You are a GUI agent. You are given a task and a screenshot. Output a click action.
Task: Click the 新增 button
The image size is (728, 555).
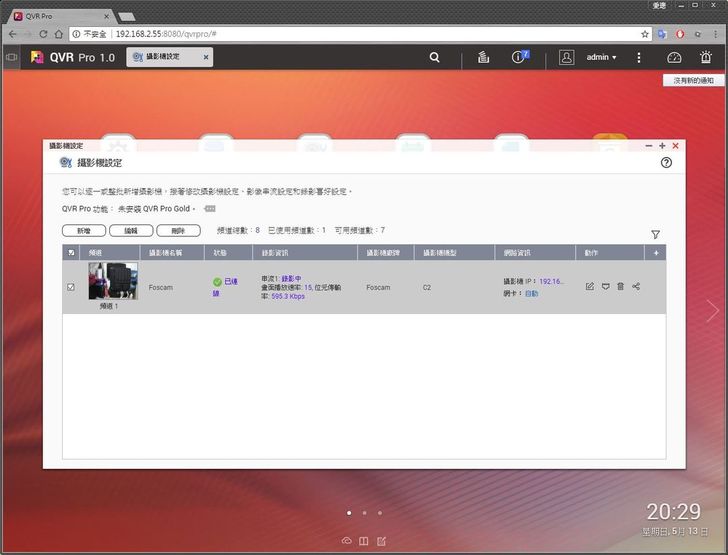[83, 230]
